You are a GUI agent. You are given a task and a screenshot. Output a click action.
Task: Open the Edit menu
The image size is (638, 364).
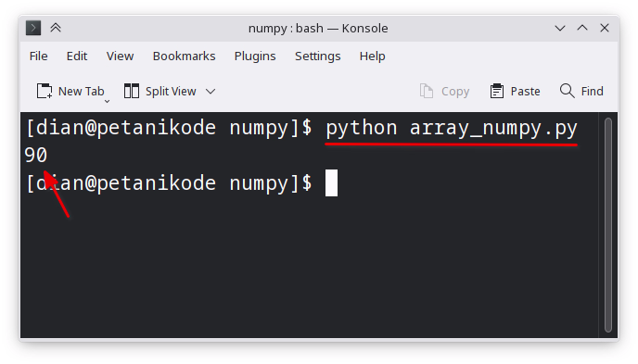point(76,56)
